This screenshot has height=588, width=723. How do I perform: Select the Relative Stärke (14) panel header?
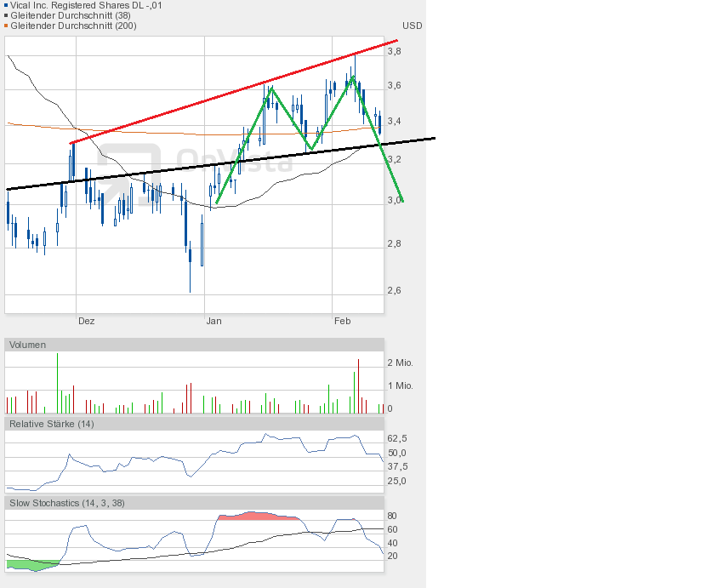coord(51,424)
